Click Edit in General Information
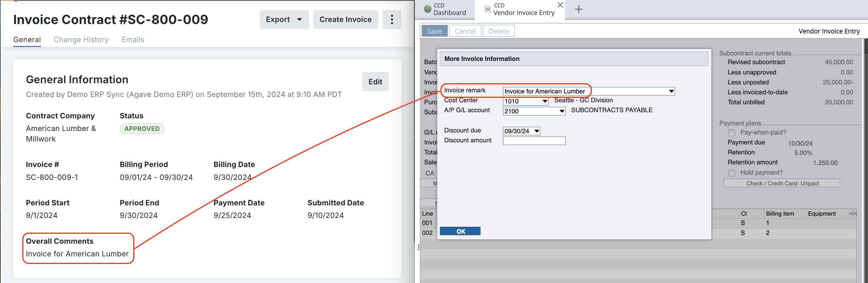This screenshot has width=868, height=283. click(375, 81)
